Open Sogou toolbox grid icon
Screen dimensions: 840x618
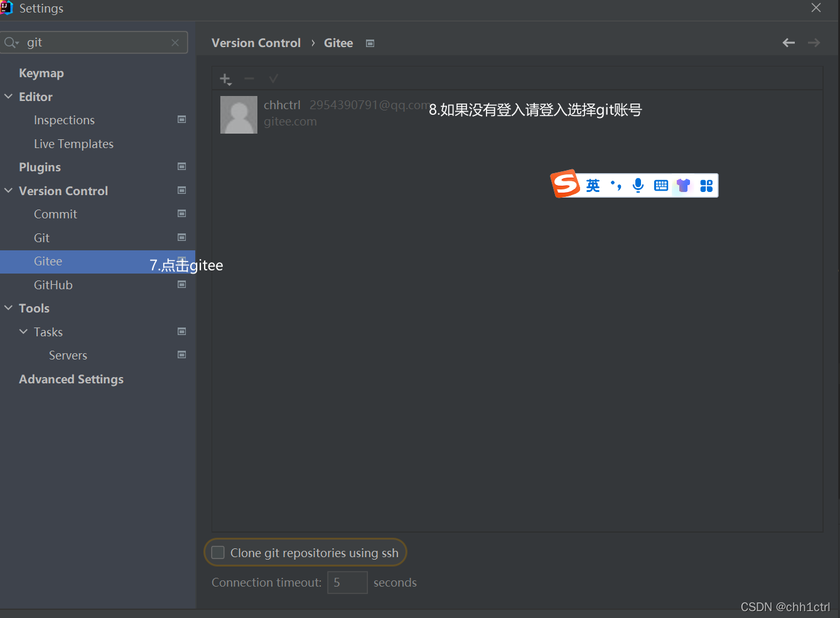click(x=706, y=186)
